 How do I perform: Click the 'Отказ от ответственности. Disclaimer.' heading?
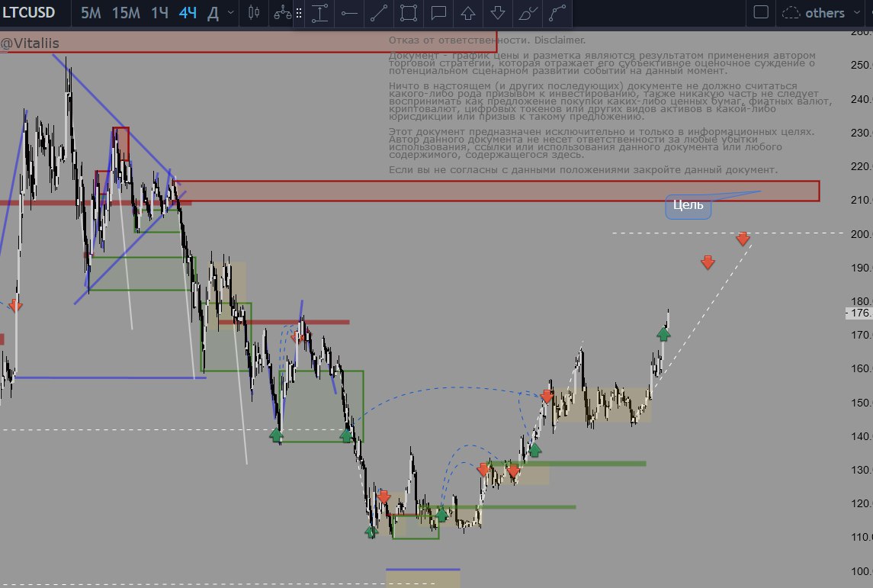pos(487,40)
